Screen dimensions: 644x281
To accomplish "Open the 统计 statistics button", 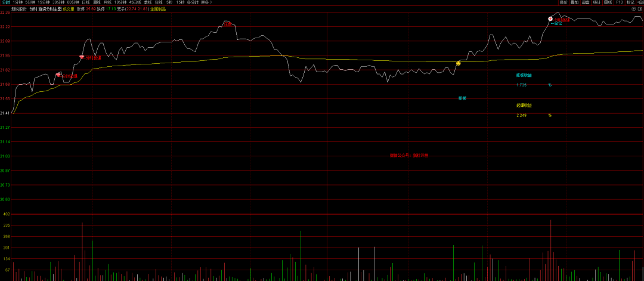I will click(596, 2).
